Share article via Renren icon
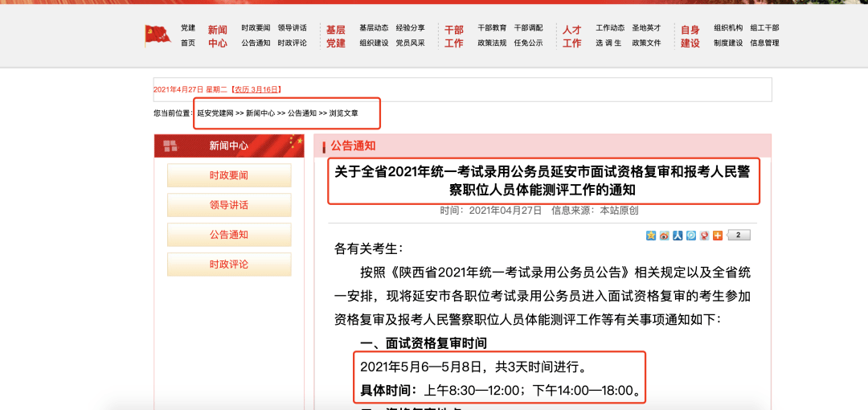Screen dimensions: 868x410 (x=678, y=236)
